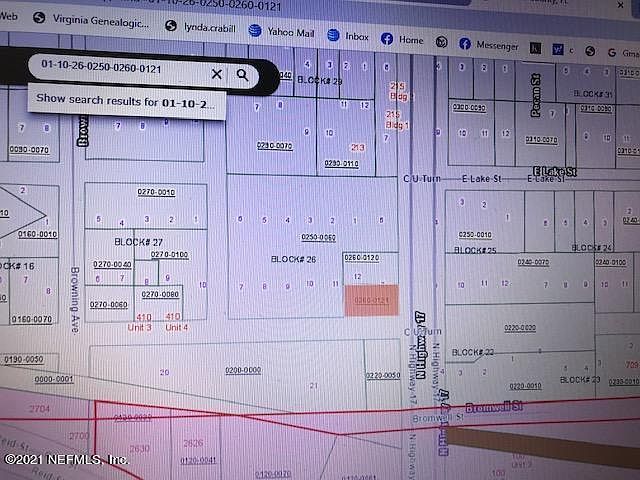640x480 pixels.
Task: Click parcel label 0160-0070
Action: tap(31, 319)
